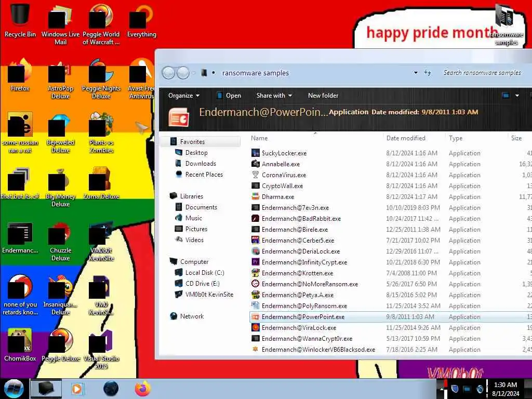Click the forward navigation arrow in Explorer
This screenshot has height=399, width=532.
[183, 73]
